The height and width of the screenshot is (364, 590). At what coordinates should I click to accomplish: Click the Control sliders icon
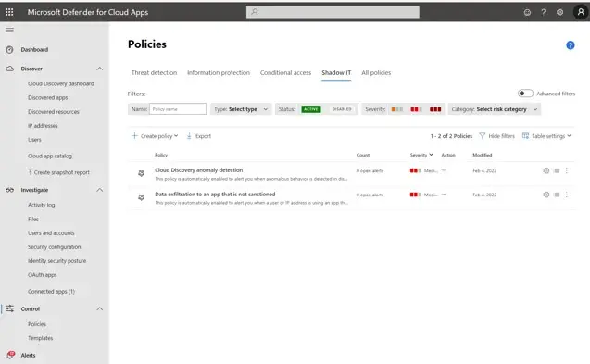pyautogui.click(x=10, y=308)
